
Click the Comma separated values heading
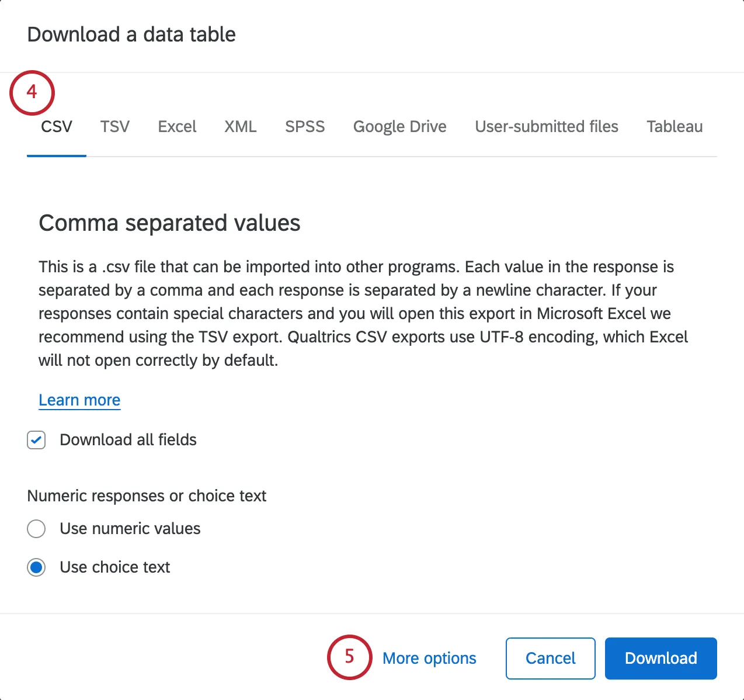point(169,223)
